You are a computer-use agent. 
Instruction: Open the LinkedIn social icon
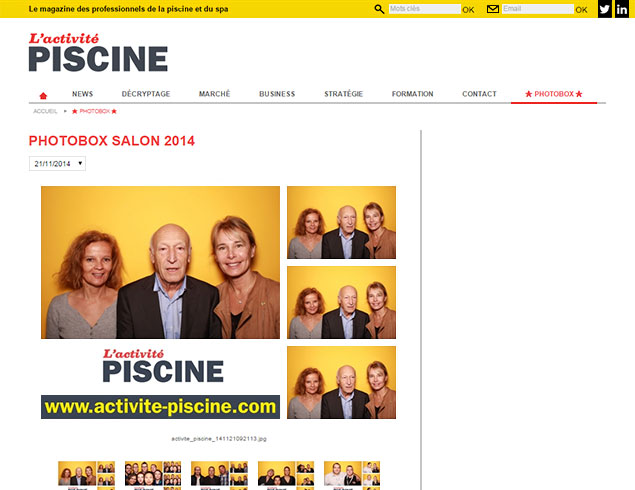tap(622, 9)
